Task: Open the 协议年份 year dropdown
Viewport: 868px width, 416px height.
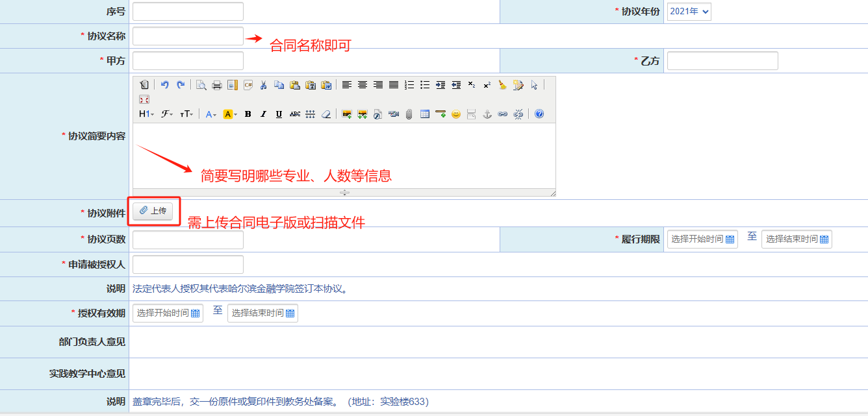Action: pyautogui.click(x=689, y=12)
